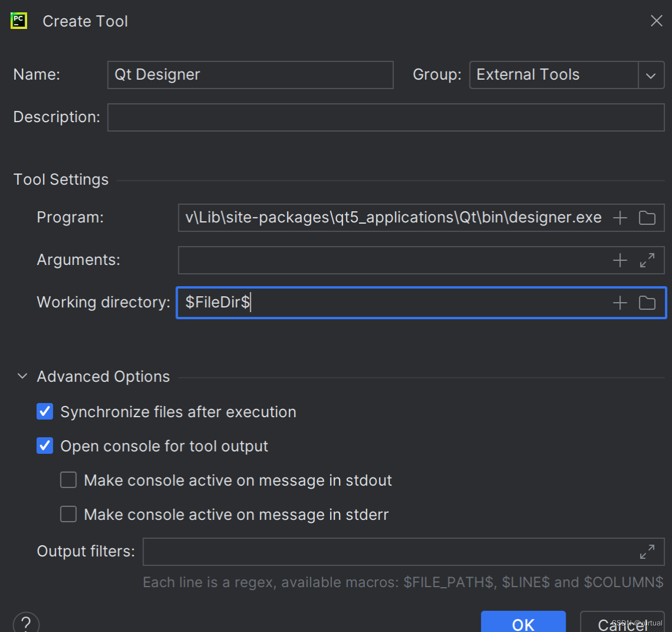Click the Tool Settings section heading
Image resolution: width=672 pixels, height=632 pixels.
click(61, 179)
